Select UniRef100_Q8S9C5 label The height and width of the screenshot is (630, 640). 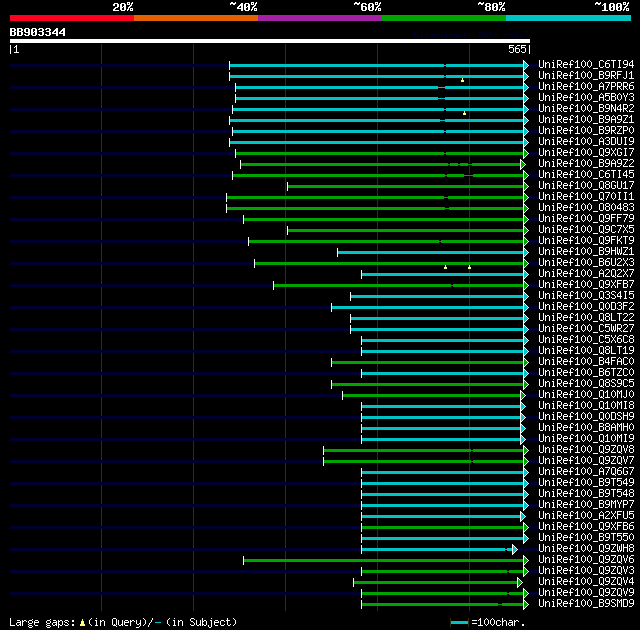(586, 384)
